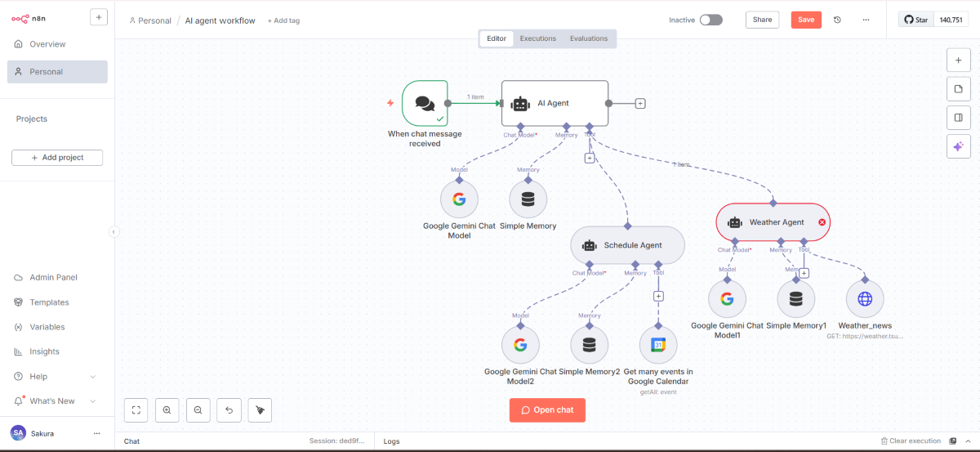The width and height of the screenshot is (980, 452).
Task: Click the add node plus icon
Action: point(958,60)
